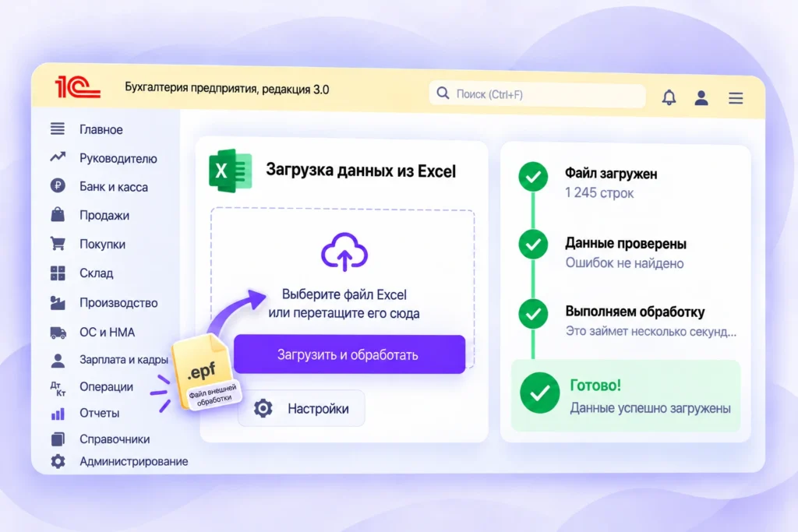Click the Банк и касса ruble icon
Image resolution: width=798 pixels, height=532 pixels.
[58, 185]
